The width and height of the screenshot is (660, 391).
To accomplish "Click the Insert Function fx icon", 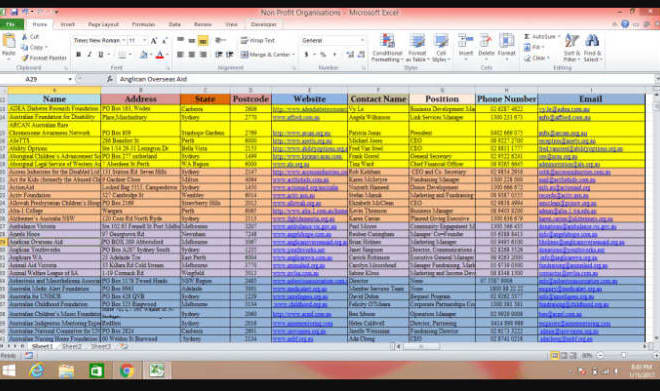I will [x=109, y=79].
